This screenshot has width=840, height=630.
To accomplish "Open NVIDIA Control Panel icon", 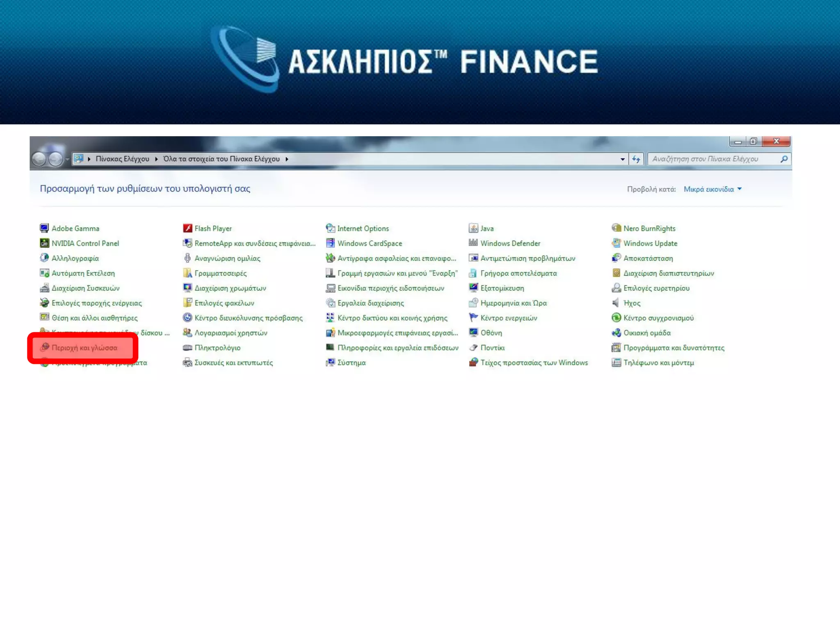I will (44, 243).
